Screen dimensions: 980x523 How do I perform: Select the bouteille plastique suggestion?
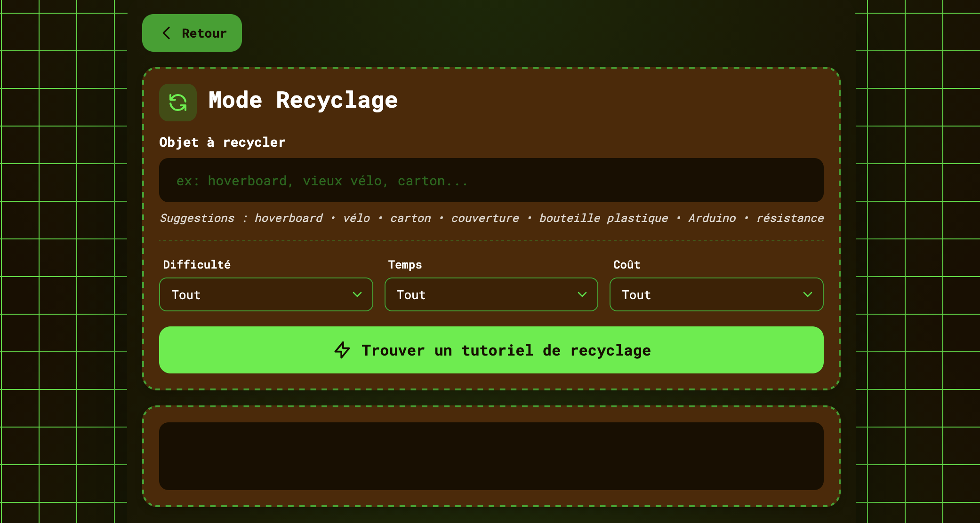coord(603,218)
